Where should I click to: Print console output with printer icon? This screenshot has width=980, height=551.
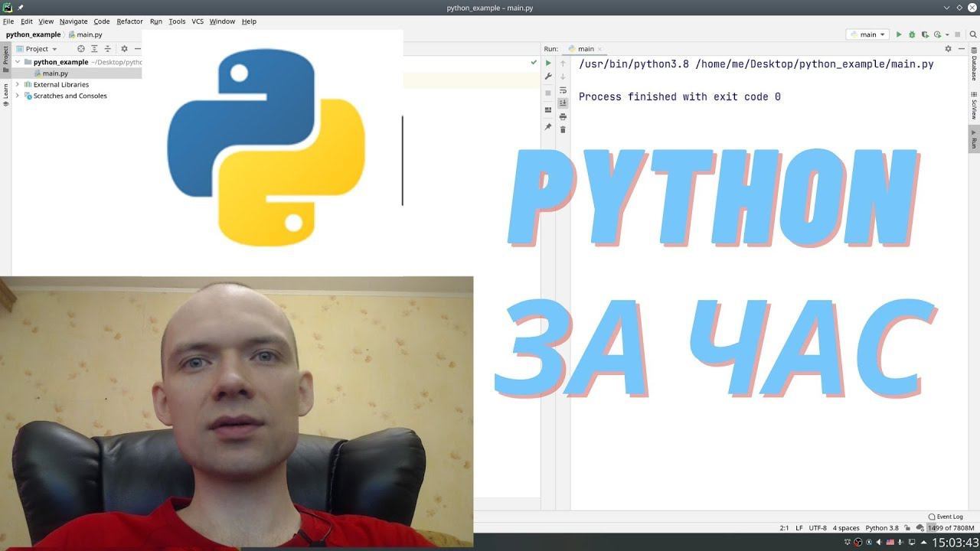pyautogui.click(x=563, y=116)
